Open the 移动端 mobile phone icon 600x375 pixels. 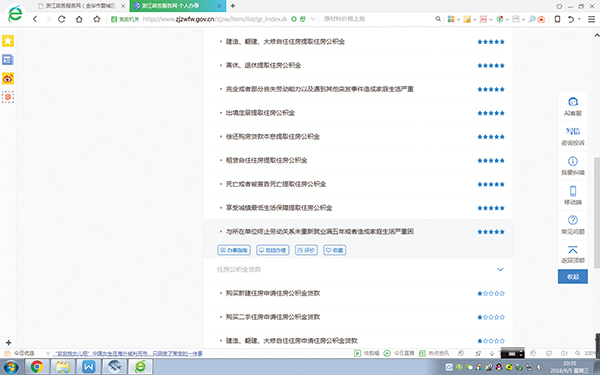[x=573, y=191]
